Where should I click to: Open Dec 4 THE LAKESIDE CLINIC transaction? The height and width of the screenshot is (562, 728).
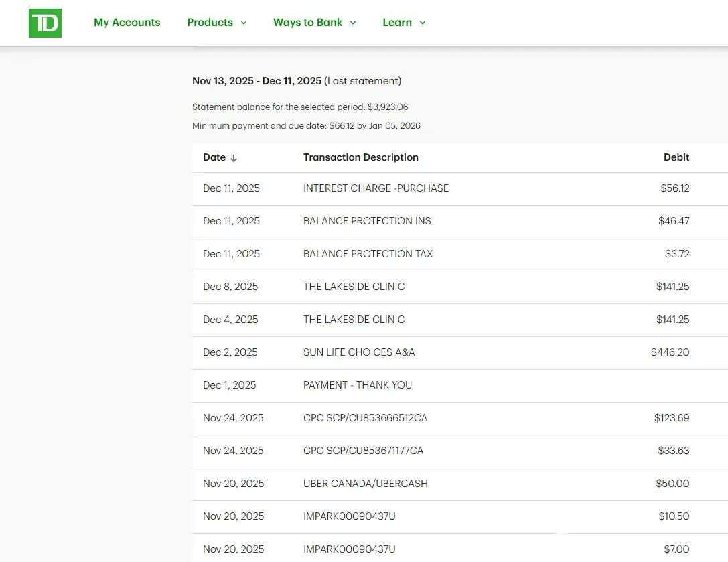point(354,320)
